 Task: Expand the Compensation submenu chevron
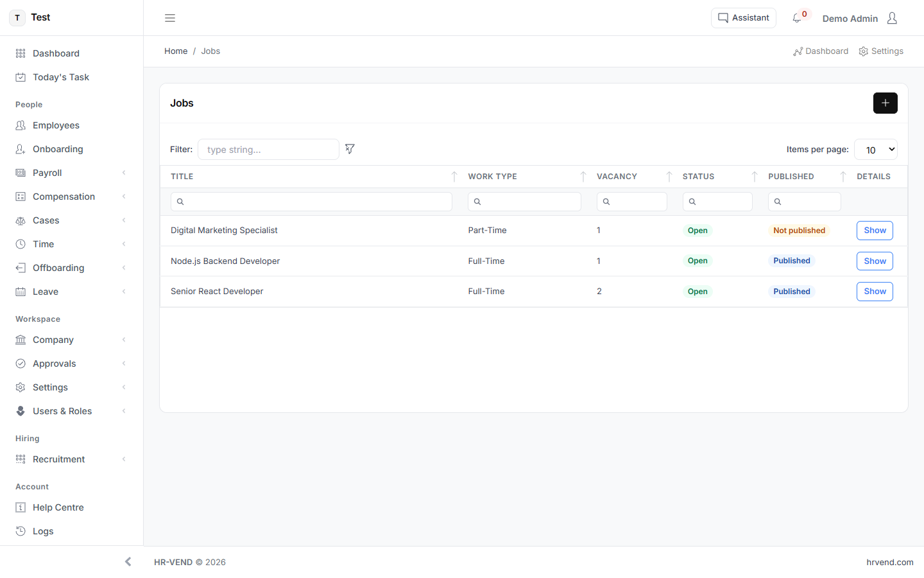pyautogui.click(x=124, y=197)
